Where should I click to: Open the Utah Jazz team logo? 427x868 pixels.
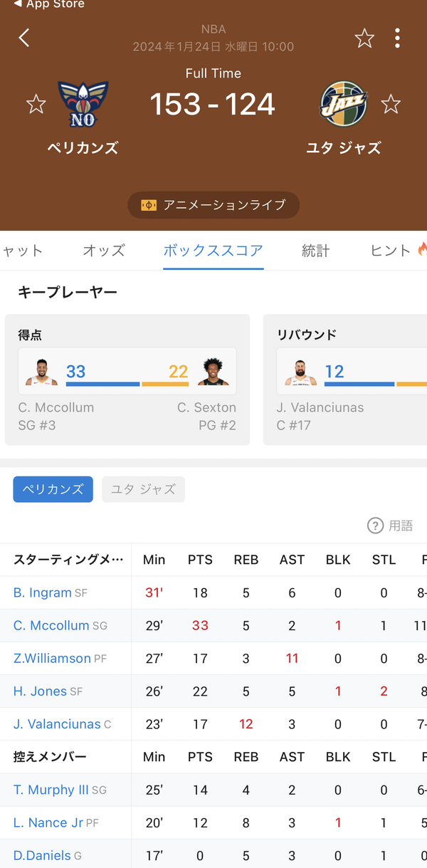pyautogui.click(x=344, y=104)
